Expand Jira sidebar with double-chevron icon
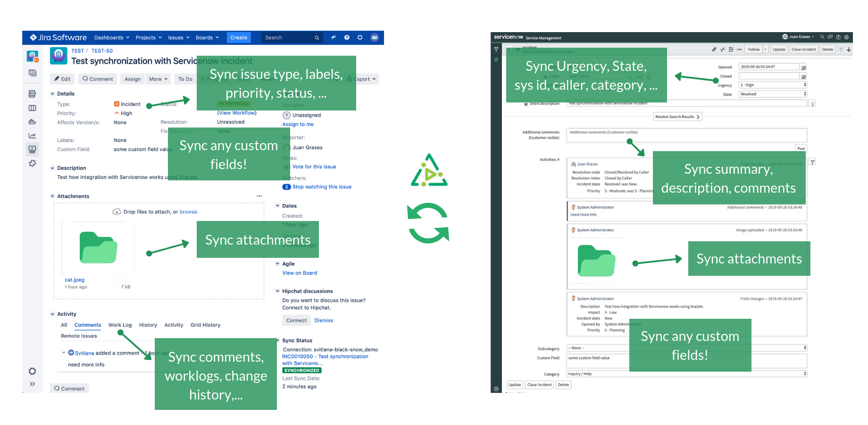The width and height of the screenshot is (868, 425). [32, 384]
